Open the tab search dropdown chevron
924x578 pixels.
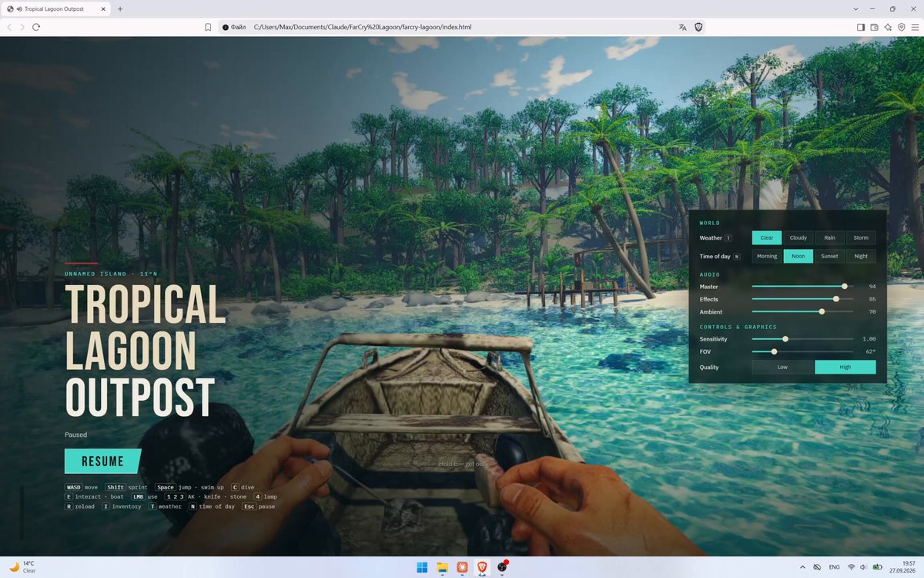pyautogui.click(x=856, y=8)
